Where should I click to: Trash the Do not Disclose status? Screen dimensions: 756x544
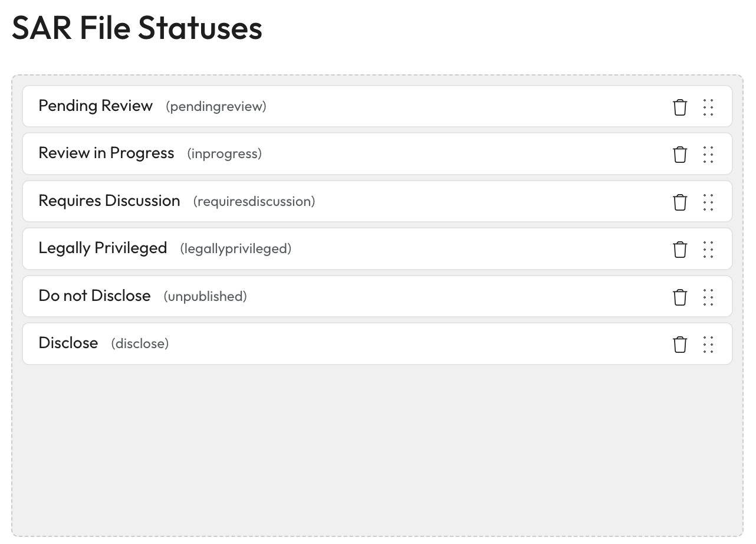pos(680,297)
